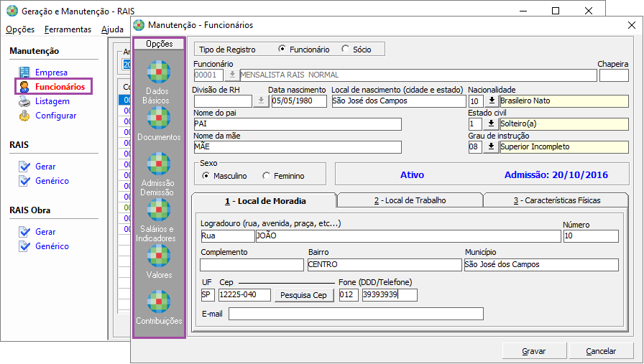644x364 pixels.
Task: Click Genérico link under RAIS Obra
Action: pyautogui.click(x=52, y=246)
